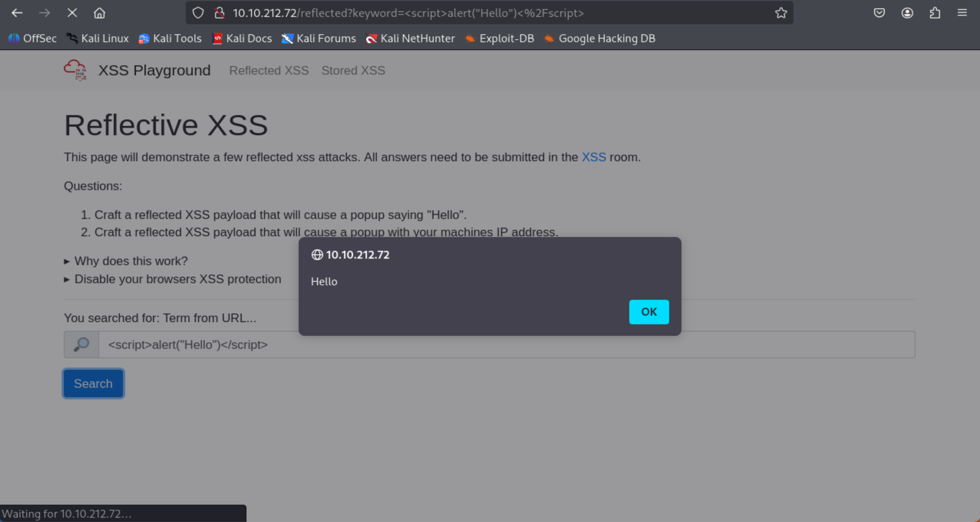Open the Stored XSS tab

point(353,70)
